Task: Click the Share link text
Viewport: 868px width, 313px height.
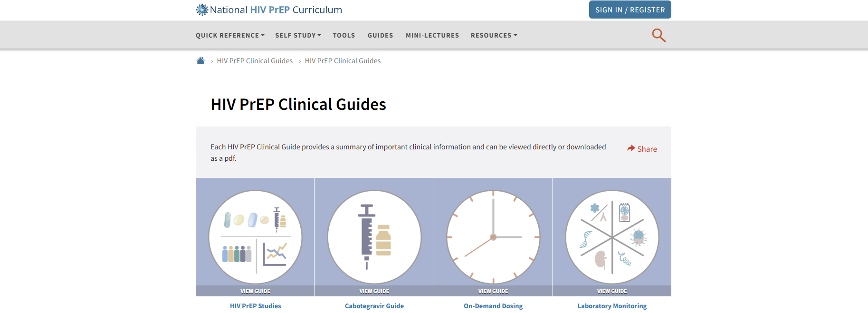Action: coord(647,149)
